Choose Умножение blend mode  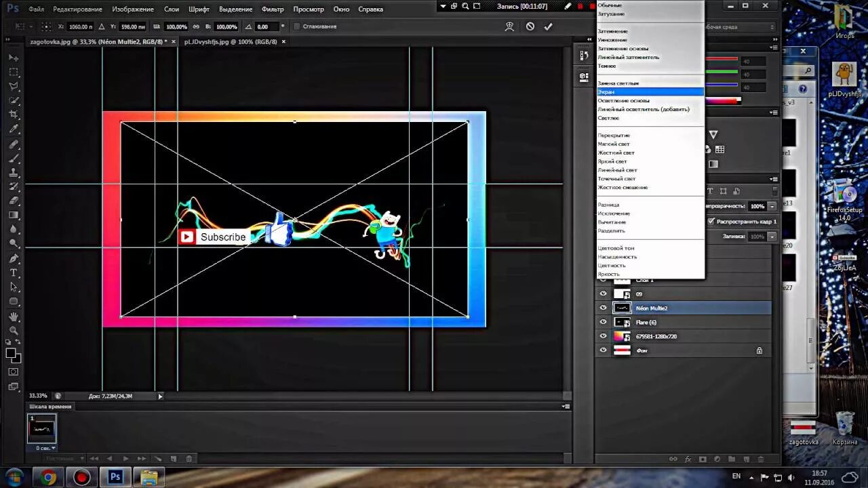[x=613, y=40]
